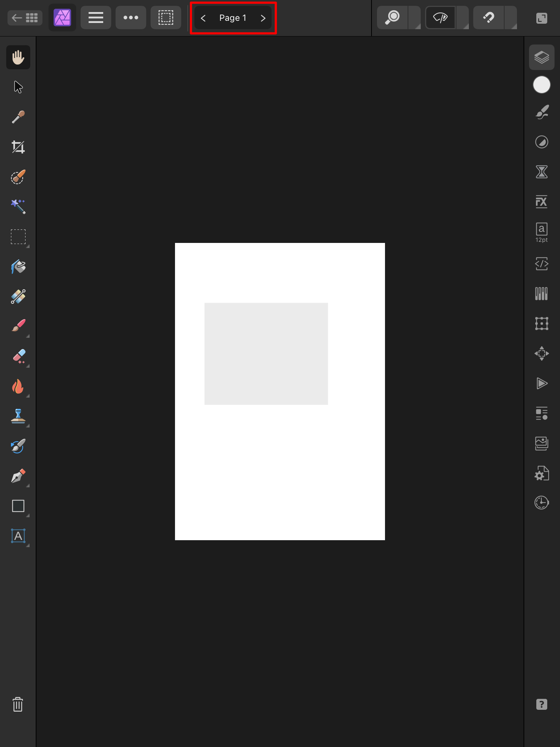Toggle the preview mode eye-slash button
The height and width of the screenshot is (747, 560).
coord(440,18)
